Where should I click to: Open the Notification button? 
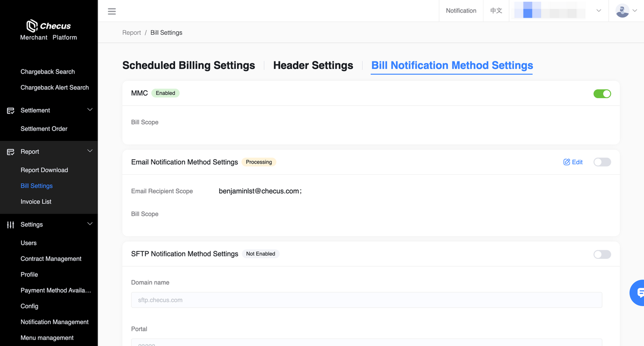(x=461, y=11)
